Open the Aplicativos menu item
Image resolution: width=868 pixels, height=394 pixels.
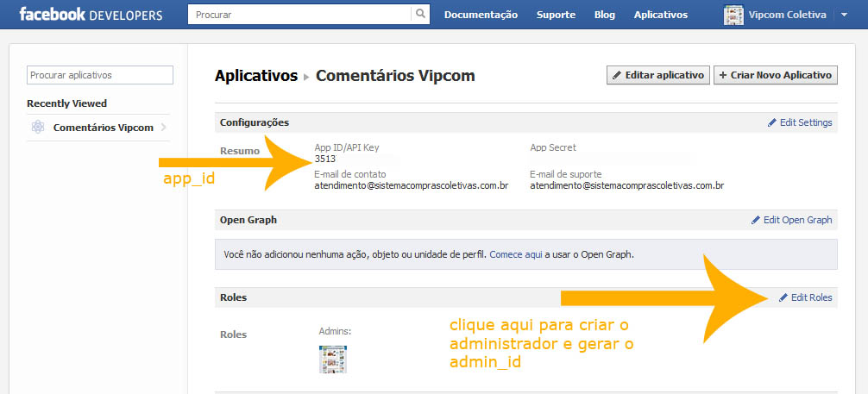[661, 15]
